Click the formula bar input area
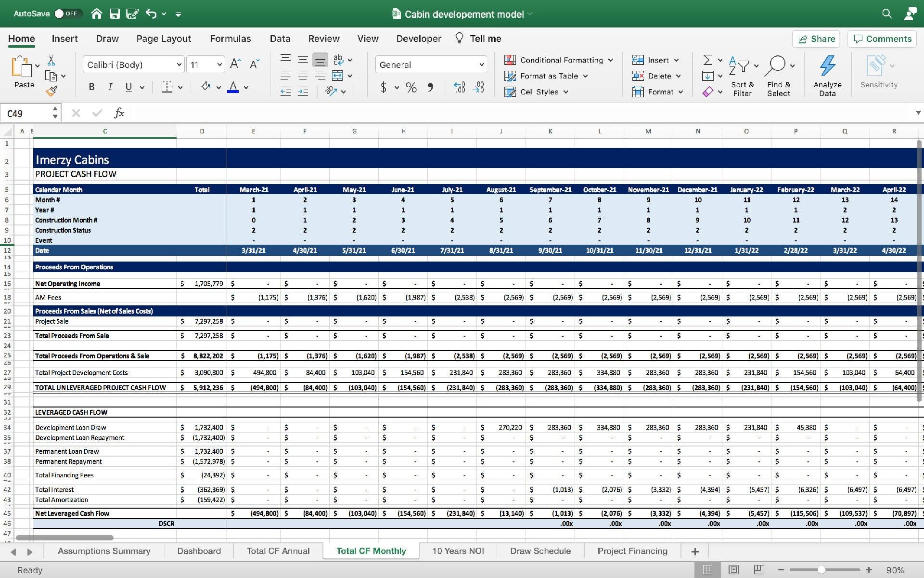 coord(522,113)
